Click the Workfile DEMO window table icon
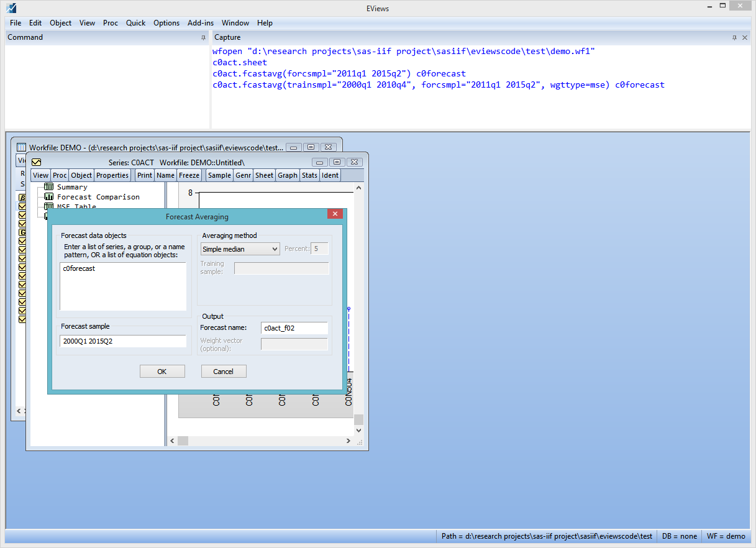The image size is (756, 548). click(x=22, y=147)
